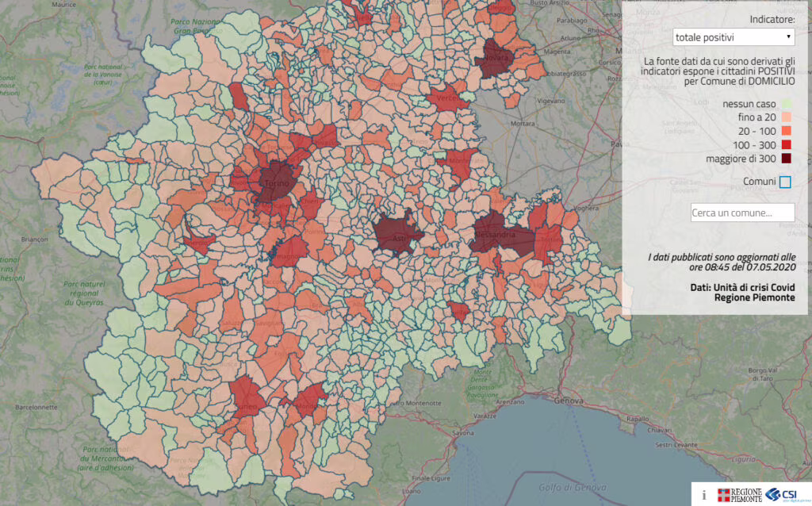Click the Voghera label on map
The width and height of the screenshot is (812, 506).
(586, 208)
